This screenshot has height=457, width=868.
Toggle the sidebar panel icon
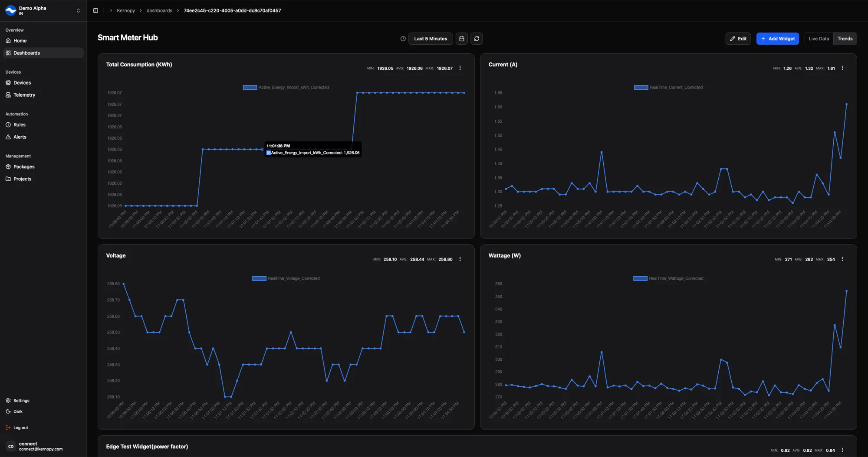tap(95, 10)
